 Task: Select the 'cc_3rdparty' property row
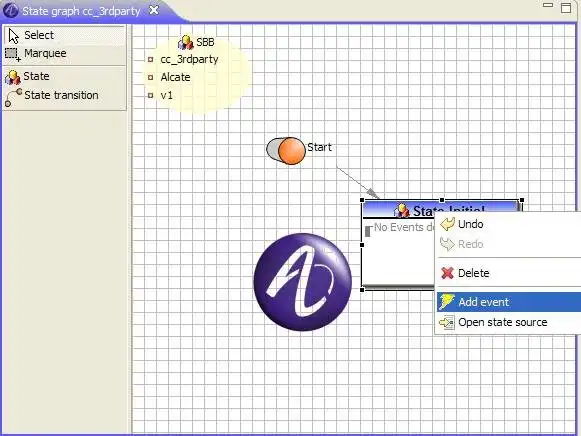point(183,59)
